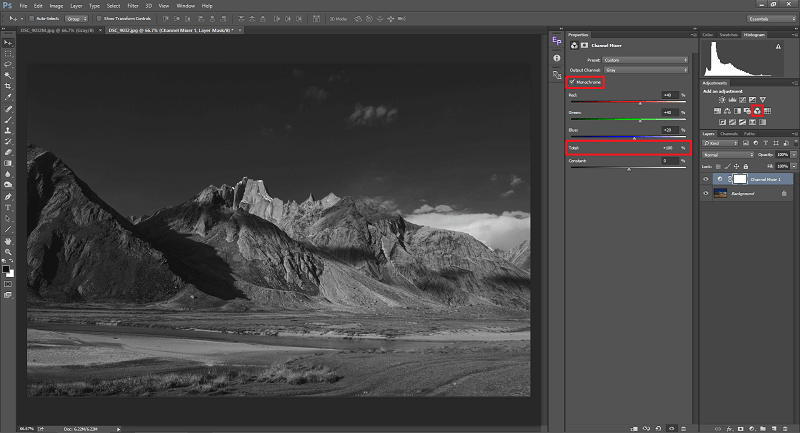Select the Move tool in toolbar

coord(8,42)
